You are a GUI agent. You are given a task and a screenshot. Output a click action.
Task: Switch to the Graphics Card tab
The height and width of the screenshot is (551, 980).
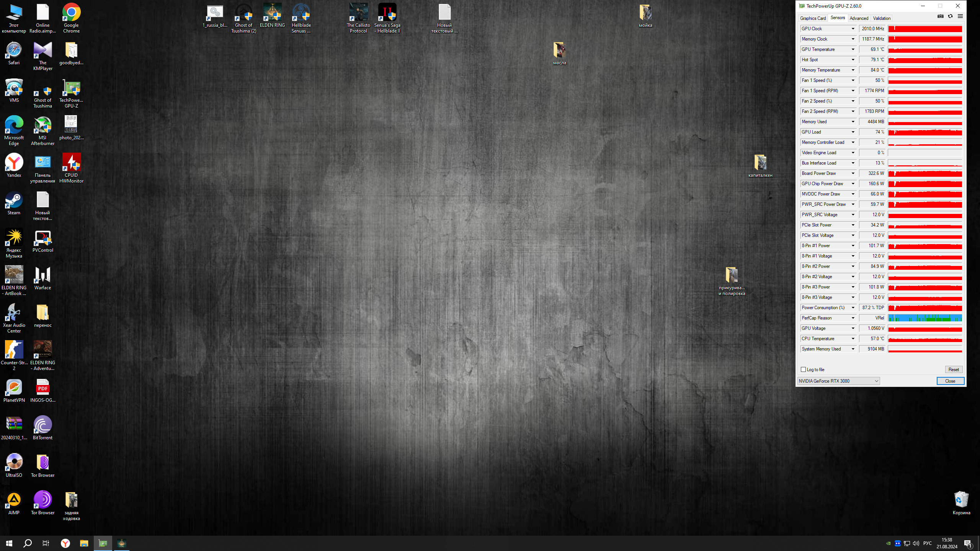(x=813, y=18)
